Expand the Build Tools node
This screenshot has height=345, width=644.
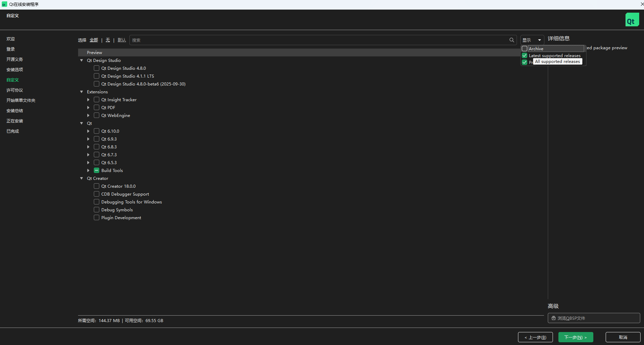[88, 171]
